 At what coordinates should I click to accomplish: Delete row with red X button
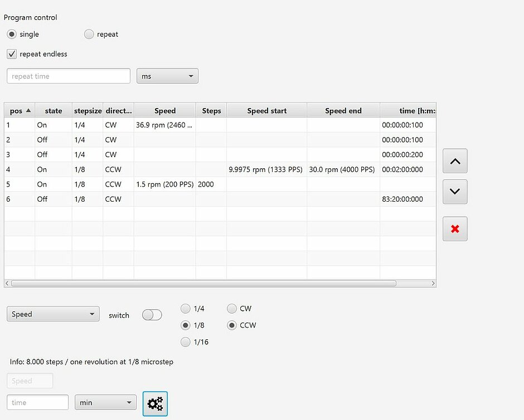(x=455, y=229)
